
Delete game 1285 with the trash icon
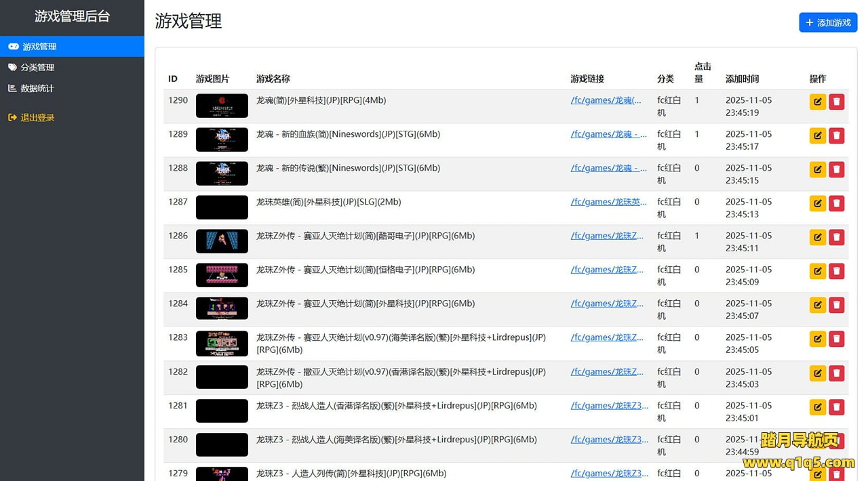point(836,271)
